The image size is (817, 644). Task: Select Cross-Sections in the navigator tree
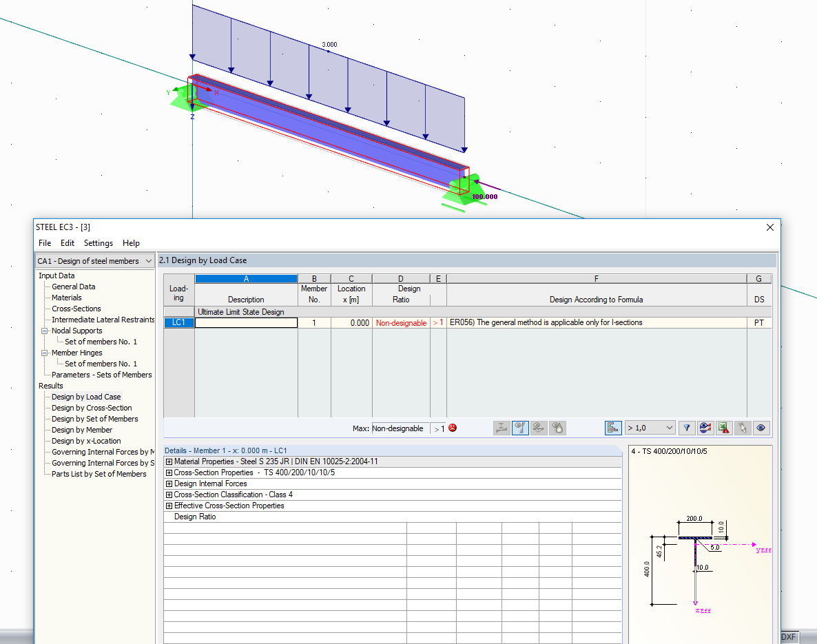(x=76, y=309)
